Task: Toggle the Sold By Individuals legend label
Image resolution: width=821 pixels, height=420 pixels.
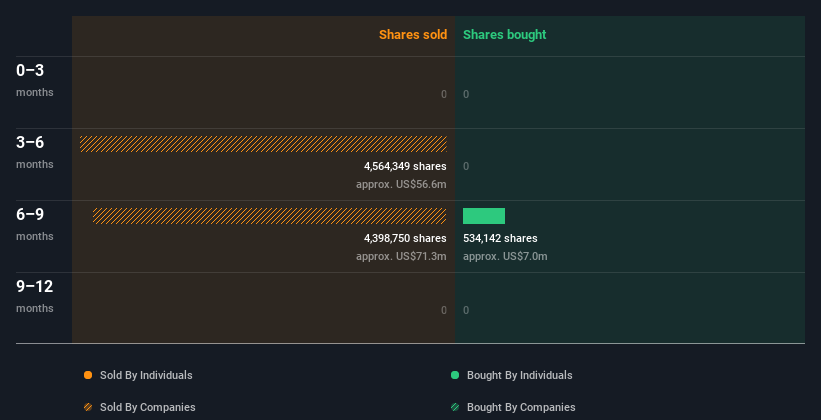Action: click(146, 375)
